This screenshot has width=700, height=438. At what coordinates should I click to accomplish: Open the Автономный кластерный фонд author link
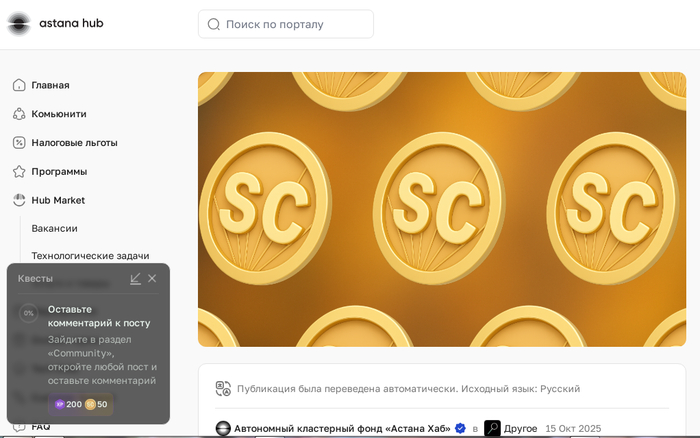pyautogui.click(x=342, y=428)
